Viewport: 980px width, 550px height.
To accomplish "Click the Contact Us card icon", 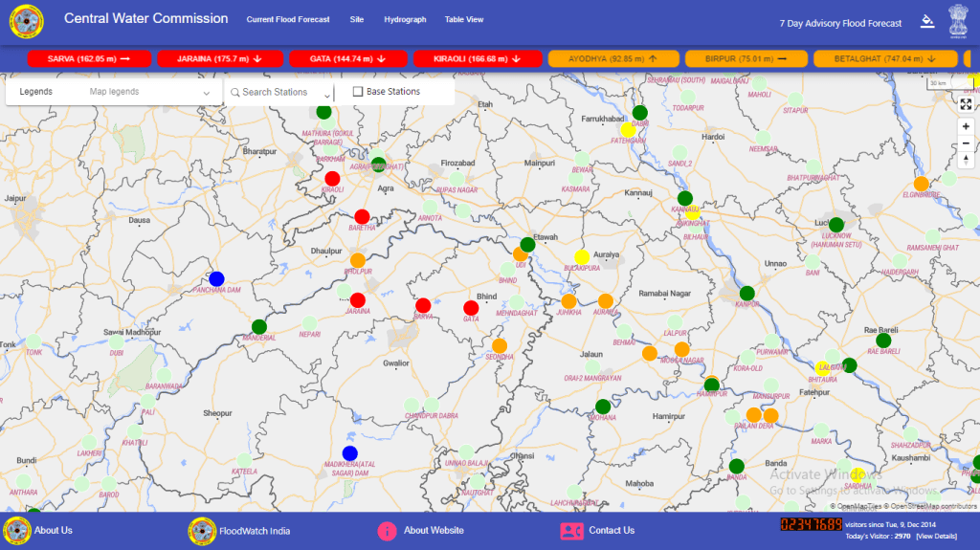I will coord(571,531).
